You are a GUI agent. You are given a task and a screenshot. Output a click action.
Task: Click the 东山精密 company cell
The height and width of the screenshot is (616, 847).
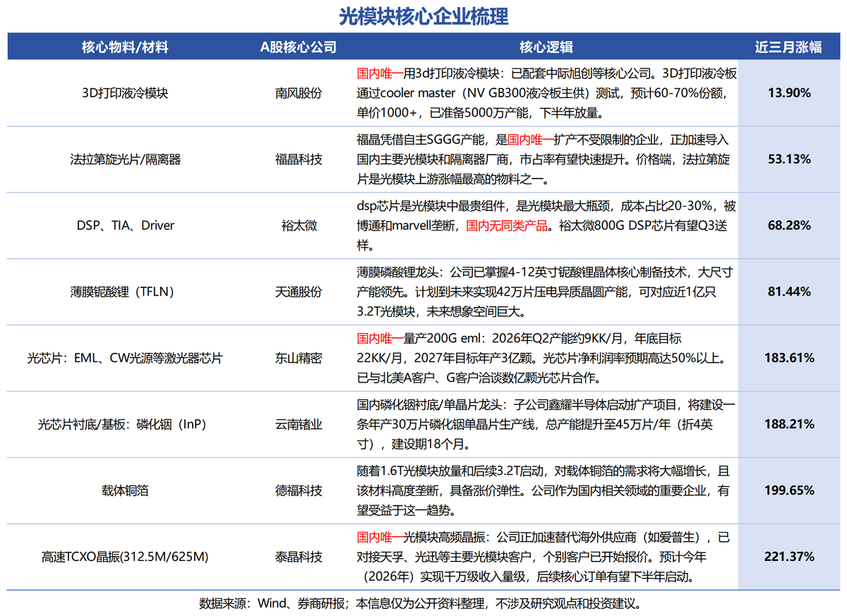[x=299, y=358]
